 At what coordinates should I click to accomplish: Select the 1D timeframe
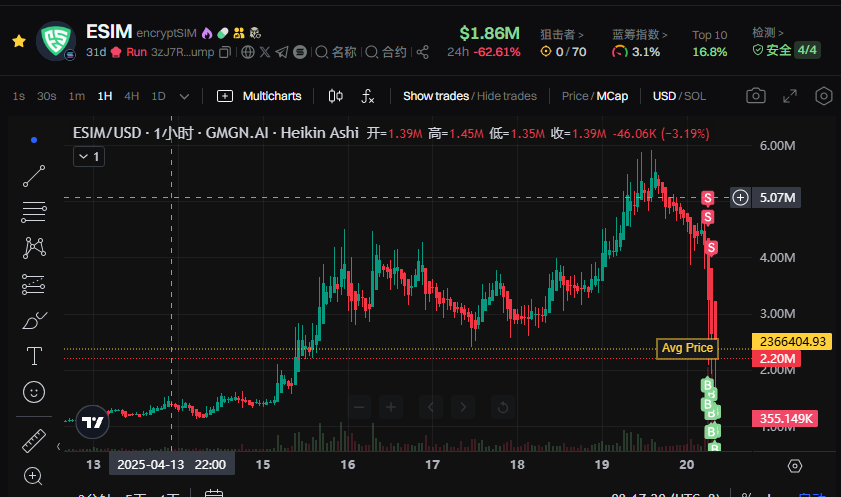(x=158, y=96)
